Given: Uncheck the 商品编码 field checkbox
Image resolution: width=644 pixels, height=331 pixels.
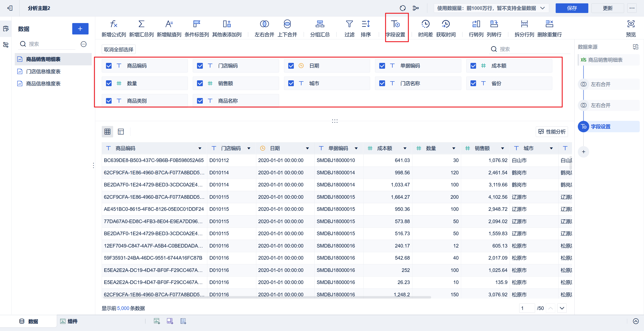Looking at the screenshot, I should pos(109,66).
